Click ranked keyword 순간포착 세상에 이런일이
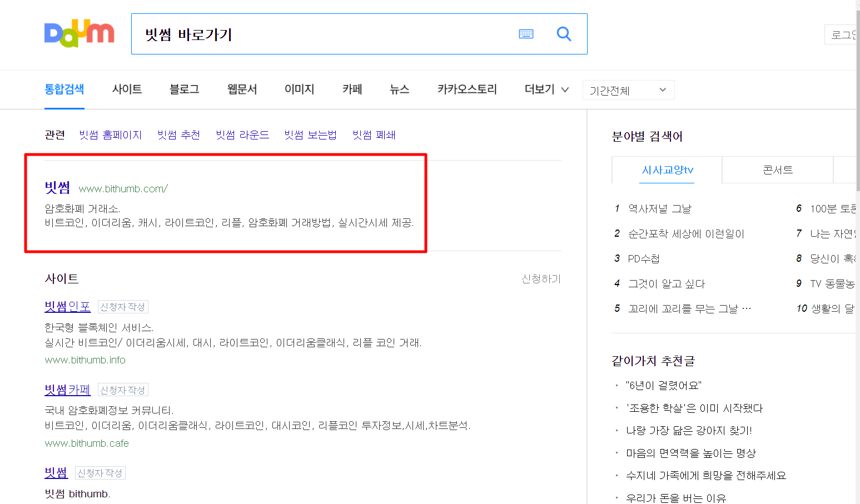 (686, 234)
